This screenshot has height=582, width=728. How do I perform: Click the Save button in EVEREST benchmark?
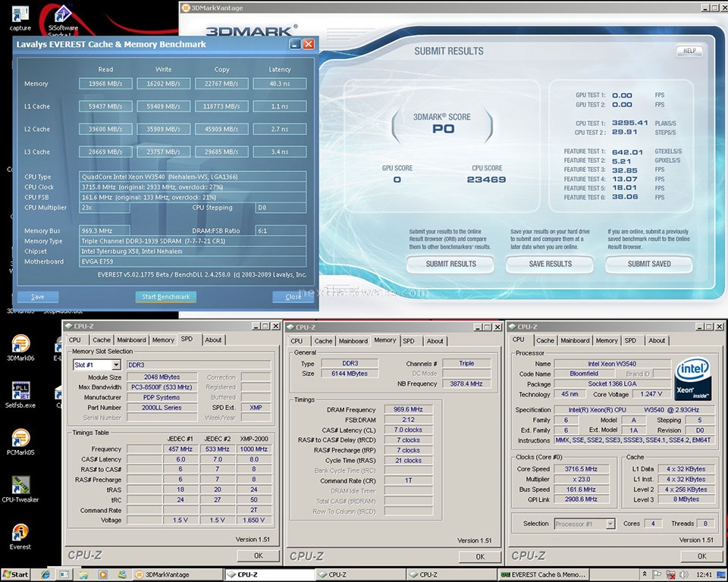click(x=38, y=297)
